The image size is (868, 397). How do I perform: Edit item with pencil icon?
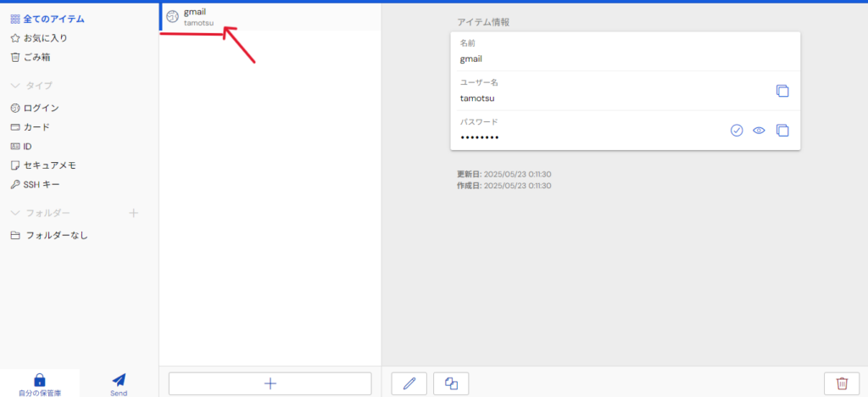pyautogui.click(x=409, y=383)
